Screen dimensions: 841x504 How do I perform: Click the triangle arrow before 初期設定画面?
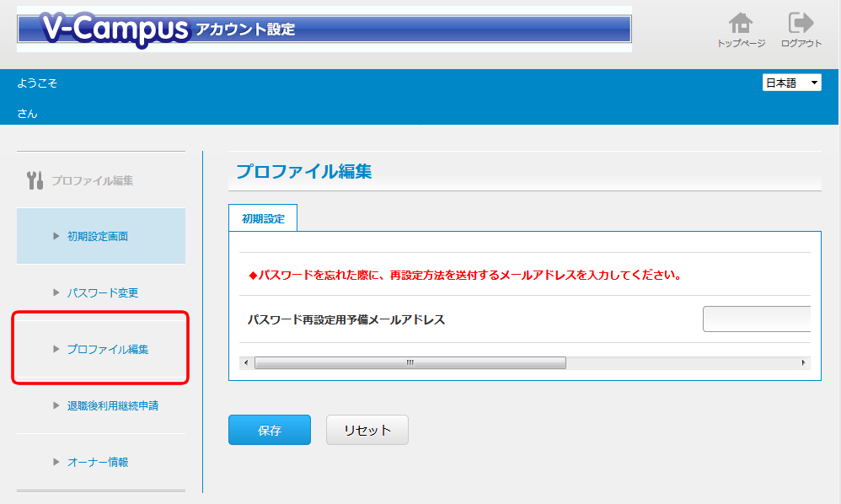[x=56, y=236]
